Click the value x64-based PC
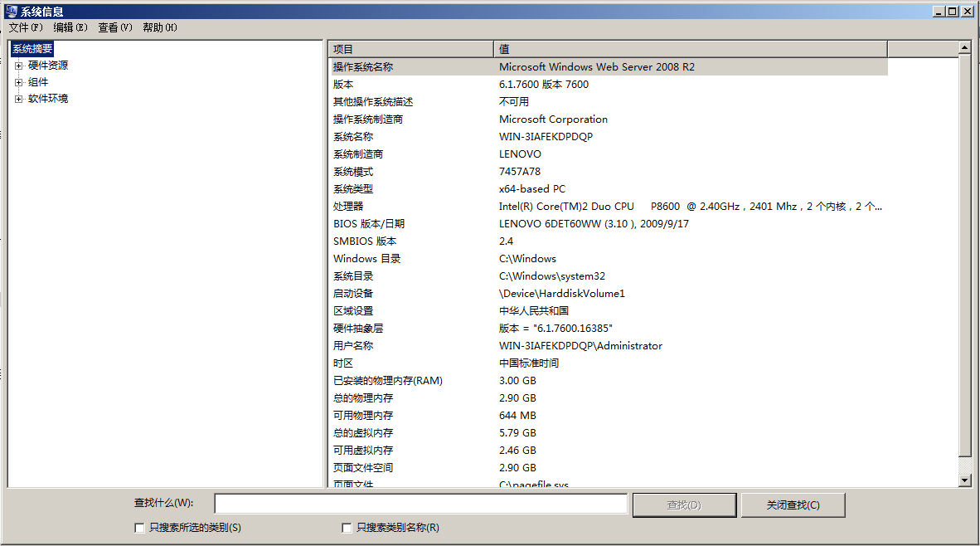Screen dimensions: 980x546 [532, 189]
